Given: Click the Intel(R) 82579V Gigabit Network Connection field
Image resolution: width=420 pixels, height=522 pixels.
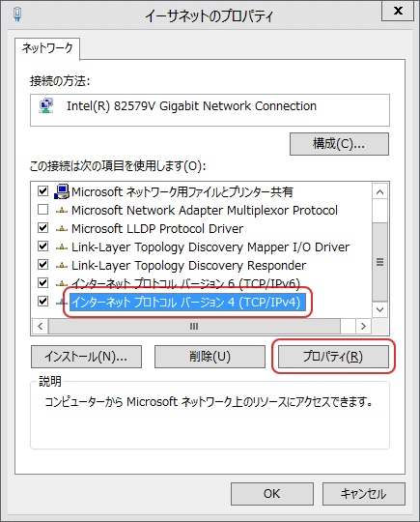Looking at the screenshot, I should point(210,110).
